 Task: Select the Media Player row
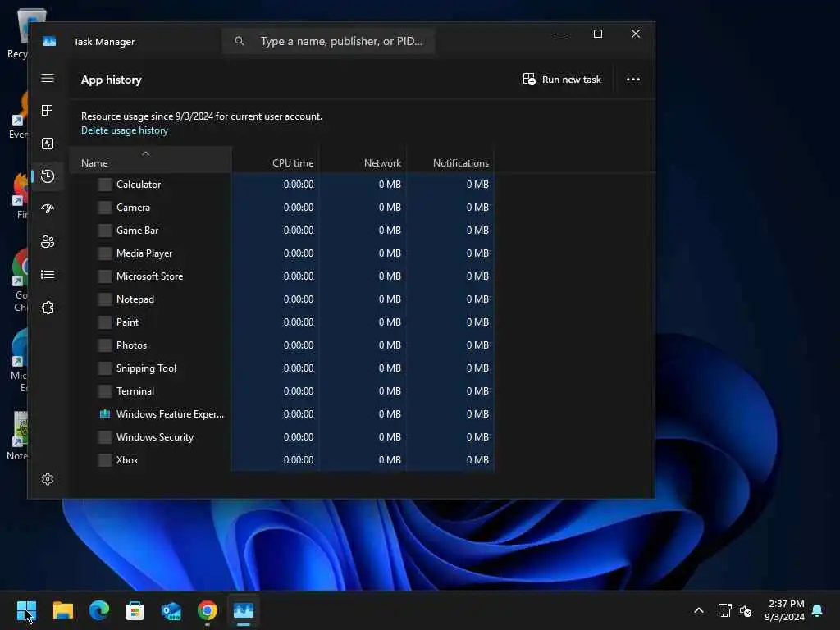tap(282, 253)
